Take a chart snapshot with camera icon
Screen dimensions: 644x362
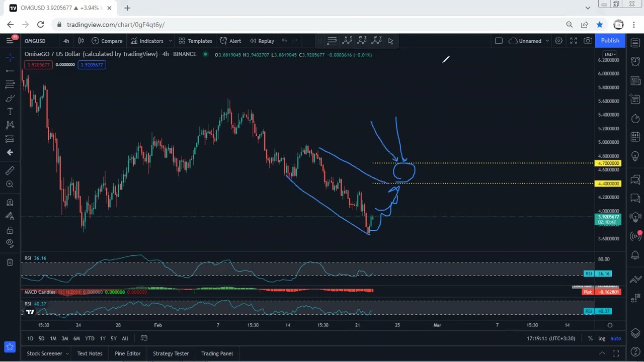click(588, 41)
